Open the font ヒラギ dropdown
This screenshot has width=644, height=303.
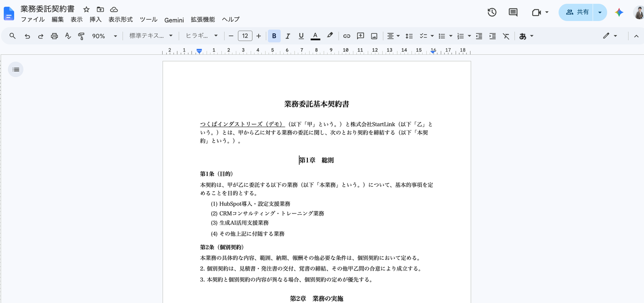coord(202,36)
